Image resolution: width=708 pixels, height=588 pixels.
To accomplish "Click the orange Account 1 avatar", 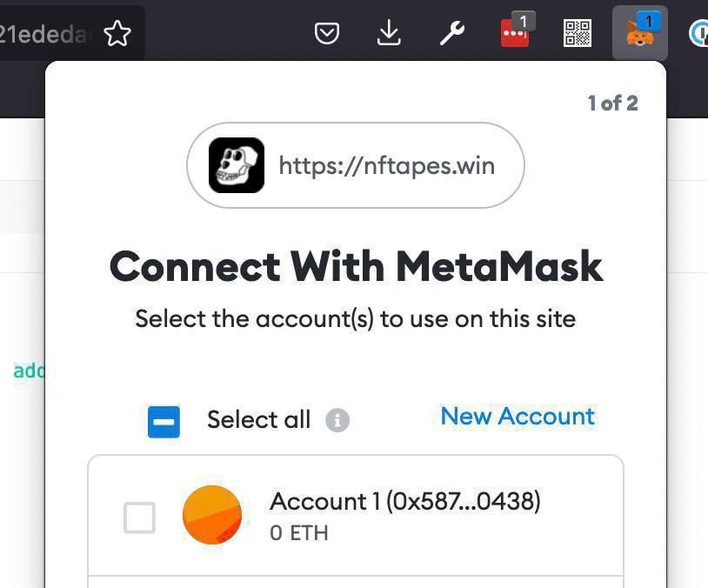I will (212, 515).
